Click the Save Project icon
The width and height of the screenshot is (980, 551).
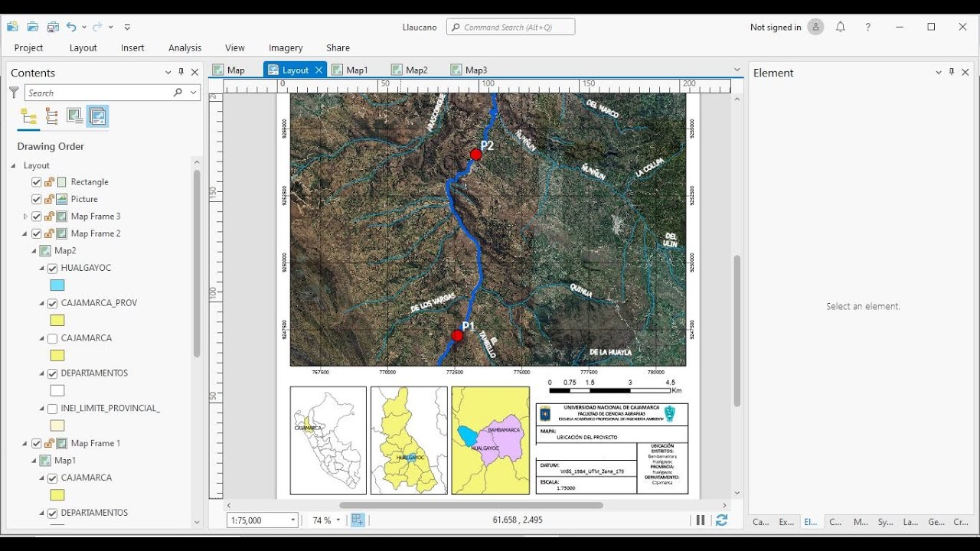[x=53, y=27]
